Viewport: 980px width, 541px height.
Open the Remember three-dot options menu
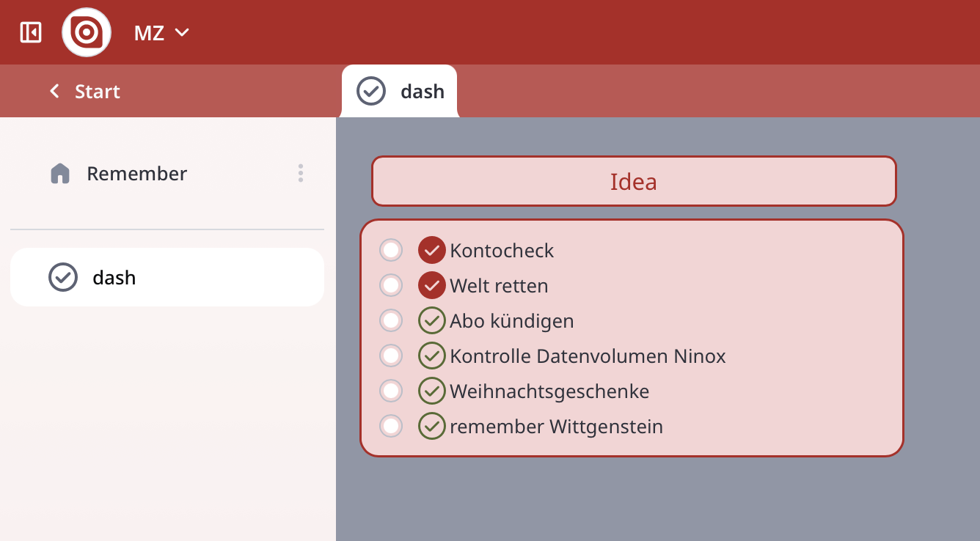click(x=301, y=174)
